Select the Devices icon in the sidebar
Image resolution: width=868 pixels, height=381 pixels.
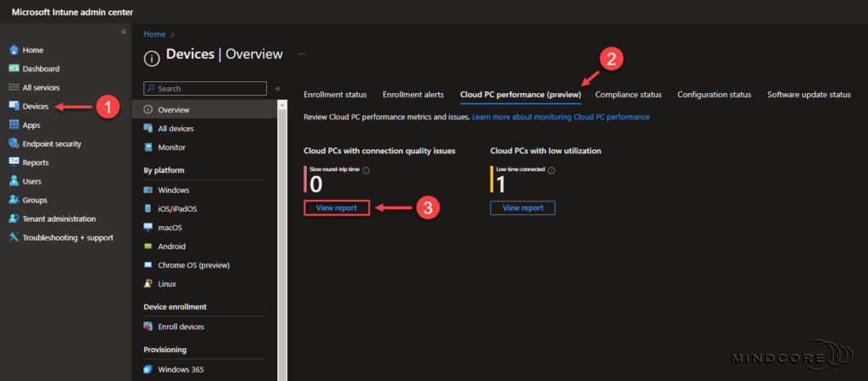point(14,106)
